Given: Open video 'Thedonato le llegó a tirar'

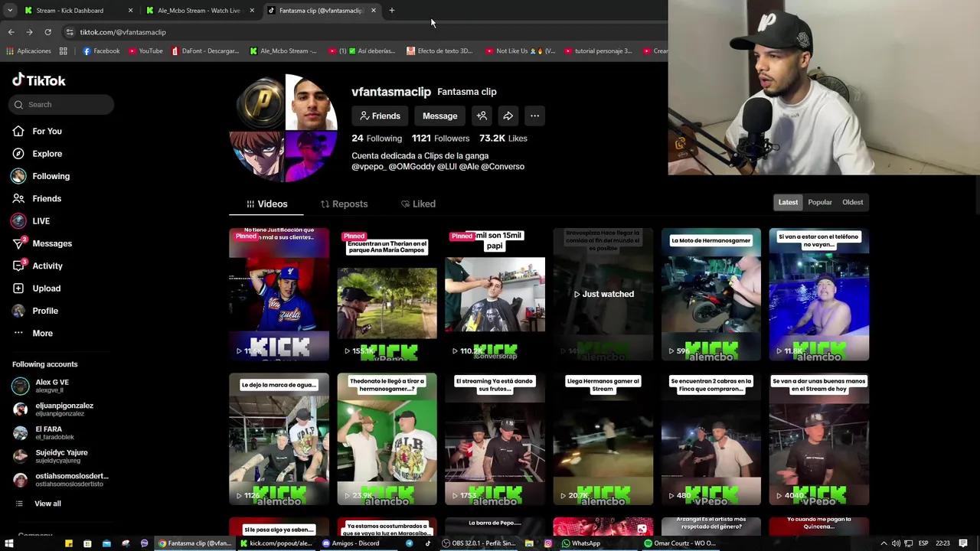Looking at the screenshot, I should click(387, 439).
